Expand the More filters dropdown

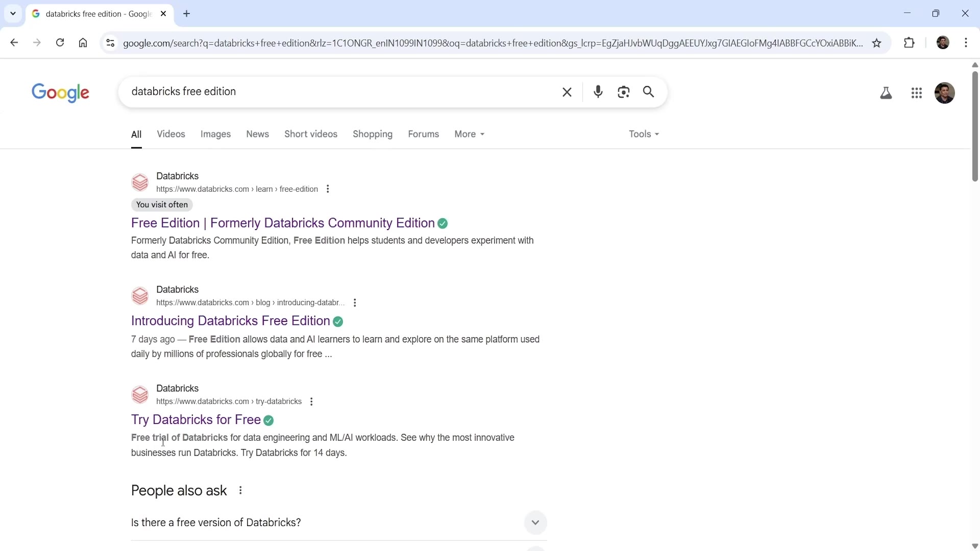click(x=470, y=135)
